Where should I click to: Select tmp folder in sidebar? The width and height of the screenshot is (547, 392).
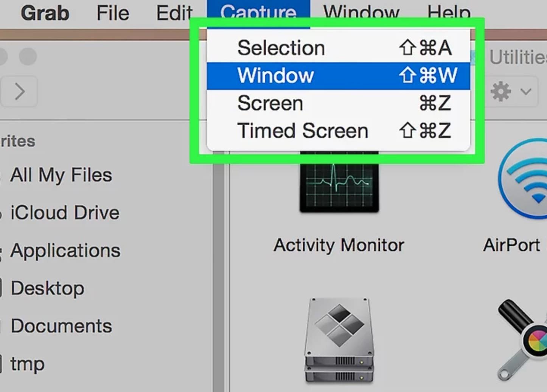(x=27, y=364)
